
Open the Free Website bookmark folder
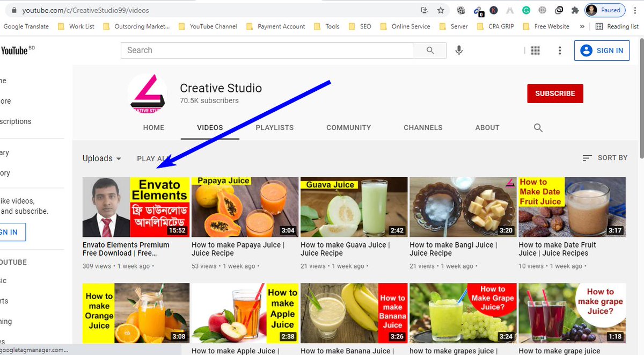click(x=546, y=26)
